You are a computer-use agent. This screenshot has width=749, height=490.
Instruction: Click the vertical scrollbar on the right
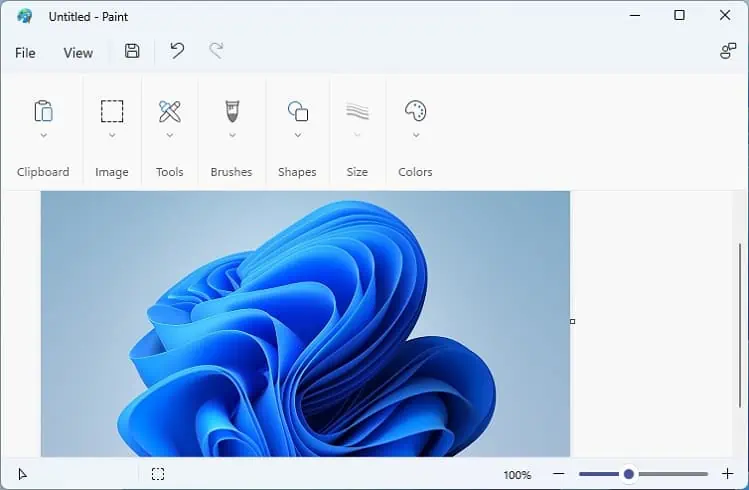pos(740,325)
